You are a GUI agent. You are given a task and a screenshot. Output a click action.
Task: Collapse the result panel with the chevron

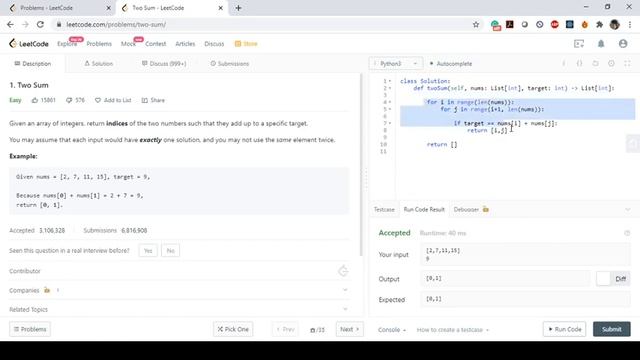[x=627, y=209]
